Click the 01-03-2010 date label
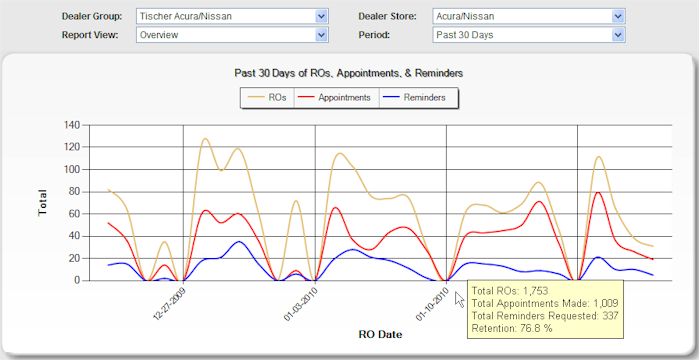 300,303
